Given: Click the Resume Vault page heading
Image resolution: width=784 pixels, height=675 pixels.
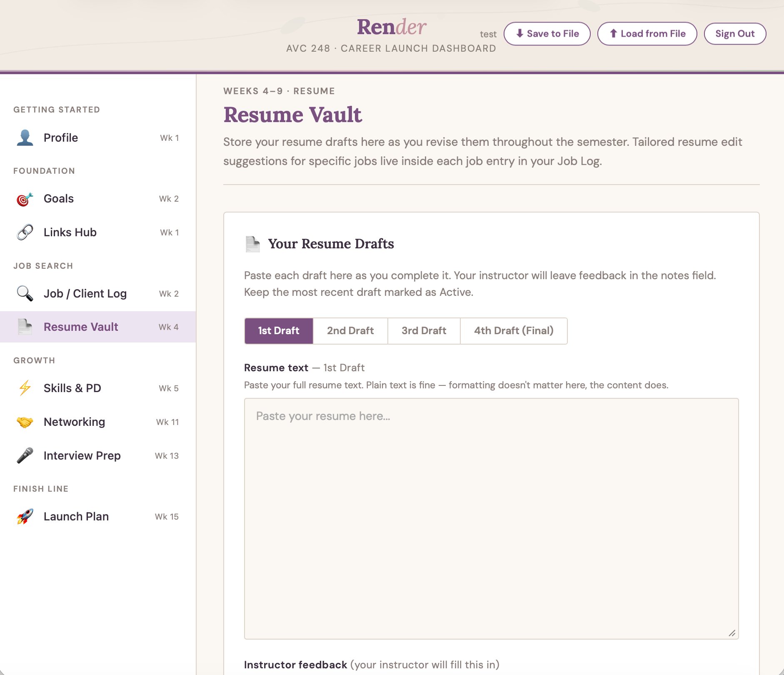Looking at the screenshot, I should [x=292, y=115].
